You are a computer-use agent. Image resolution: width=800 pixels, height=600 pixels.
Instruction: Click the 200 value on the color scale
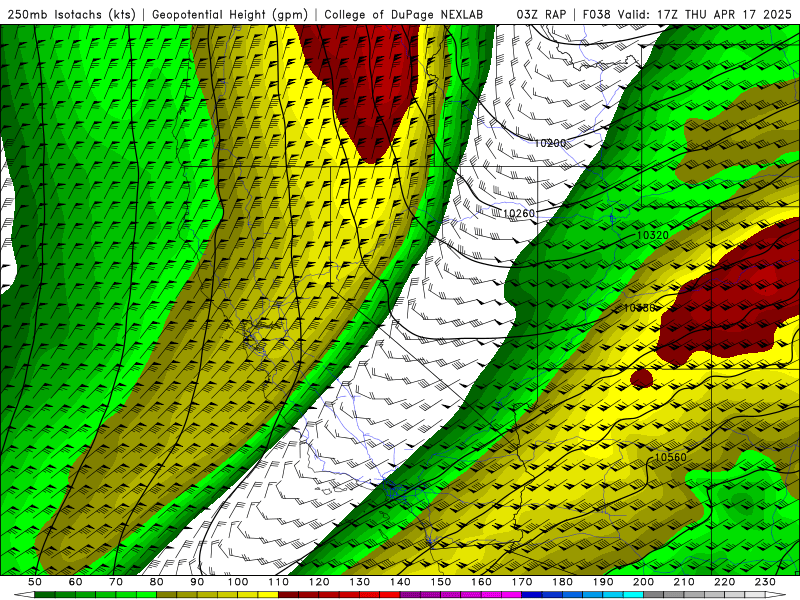click(644, 582)
